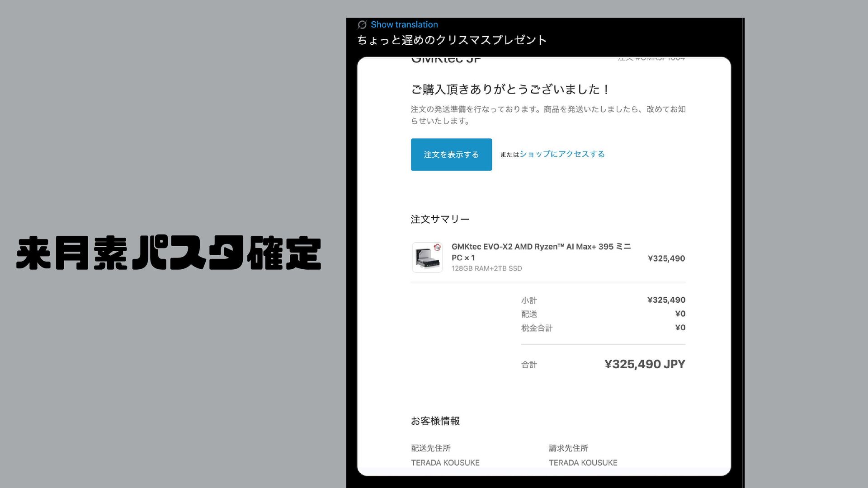Open the ショップにアクセスする link

562,154
